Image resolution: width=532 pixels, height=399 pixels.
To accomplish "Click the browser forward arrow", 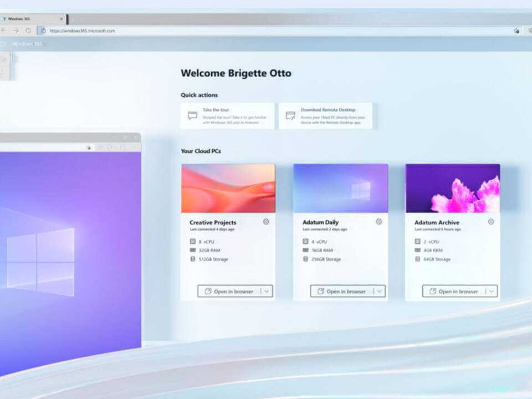I will tap(16, 30).
